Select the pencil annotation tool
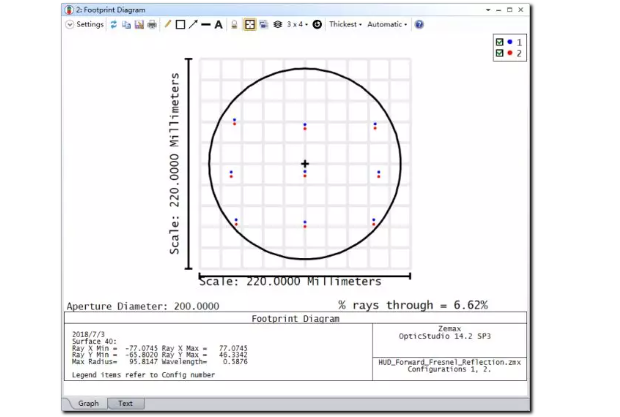 point(168,25)
